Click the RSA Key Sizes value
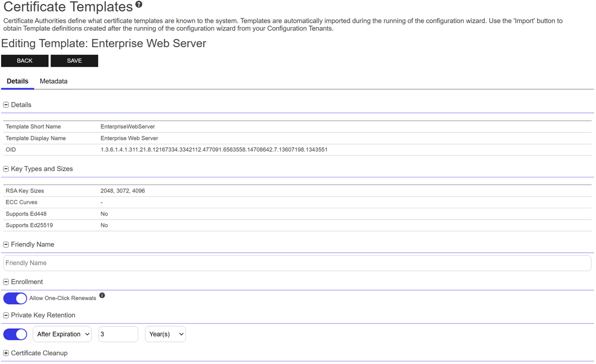Screen dimensions: 596x364 coord(123,191)
